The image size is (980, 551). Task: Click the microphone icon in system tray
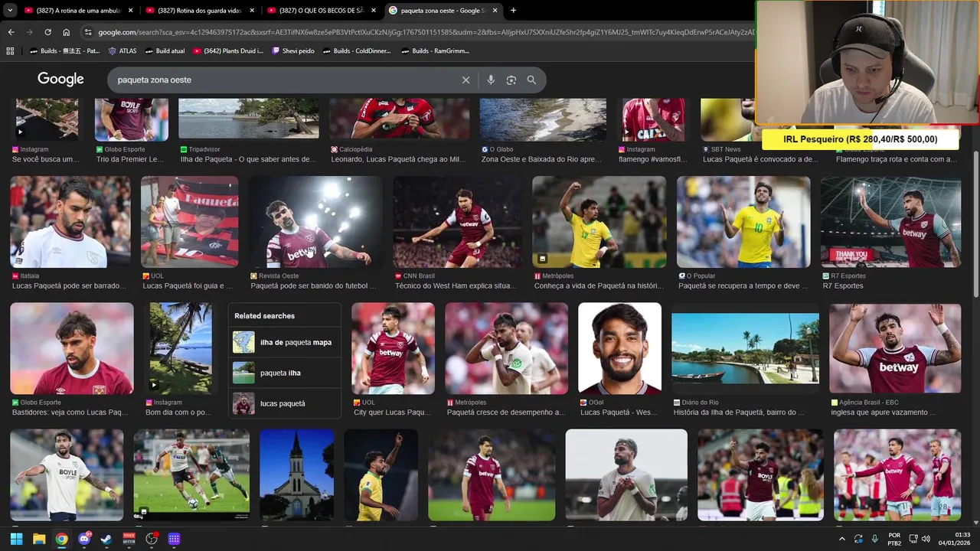874,539
